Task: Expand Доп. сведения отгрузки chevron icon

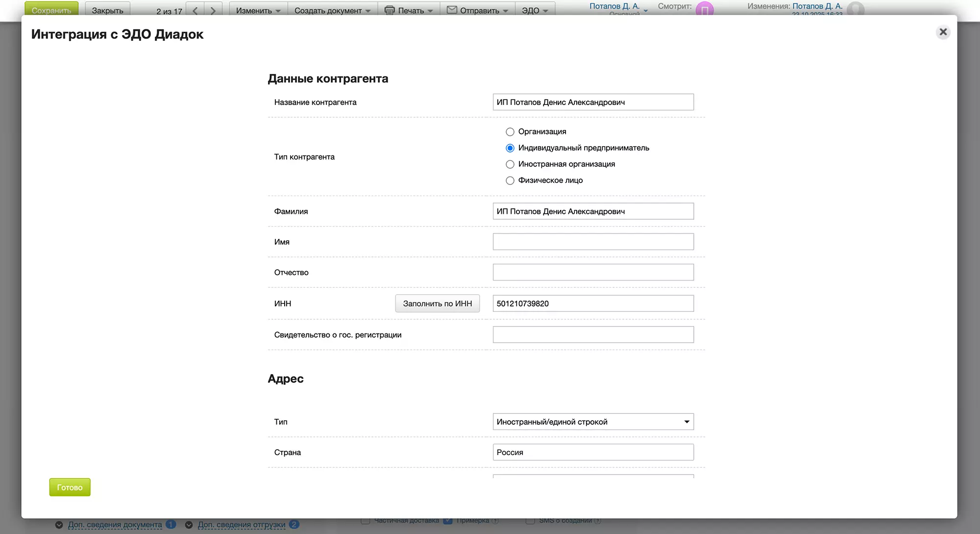Action: (x=189, y=525)
